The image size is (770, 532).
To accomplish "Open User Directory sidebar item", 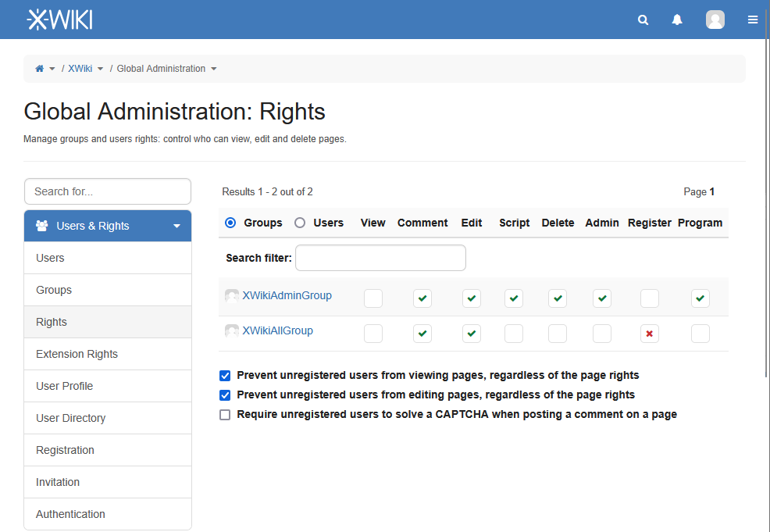I will [x=108, y=418].
